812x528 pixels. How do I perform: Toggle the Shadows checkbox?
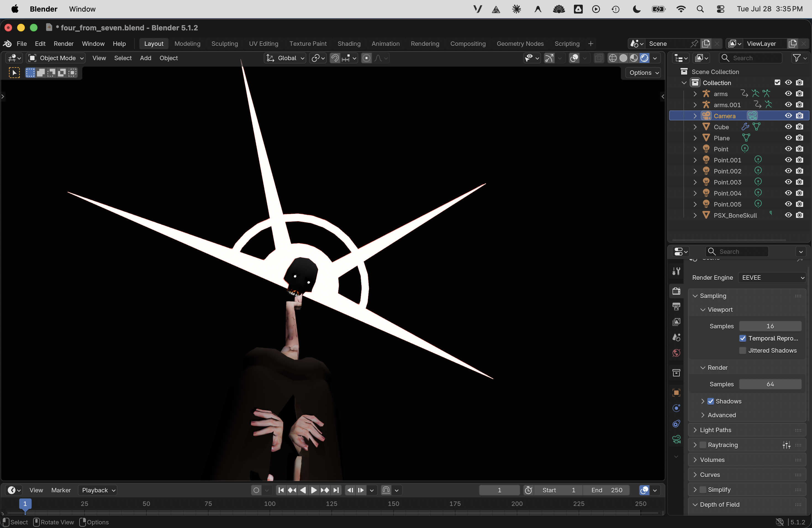click(x=711, y=401)
